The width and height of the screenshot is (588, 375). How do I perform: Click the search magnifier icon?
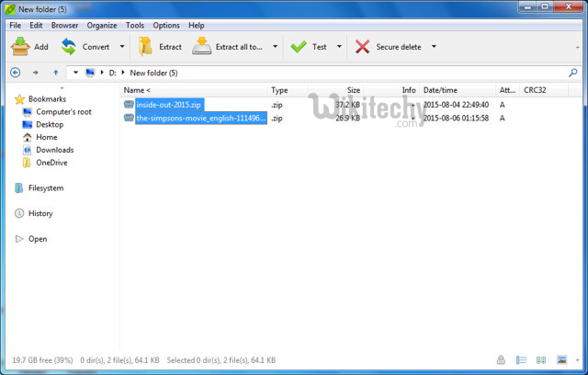point(573,73)
